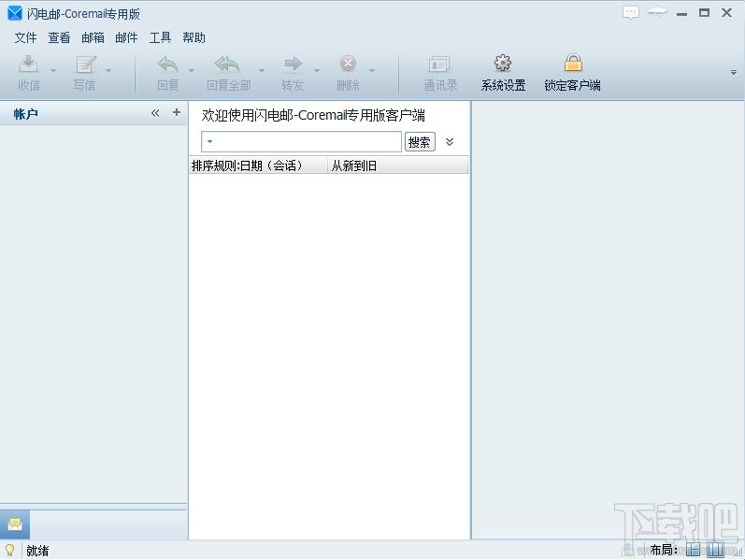Click the 布局: label in status bar
Viewport: 745px width, 560px height.
(665, 550)
